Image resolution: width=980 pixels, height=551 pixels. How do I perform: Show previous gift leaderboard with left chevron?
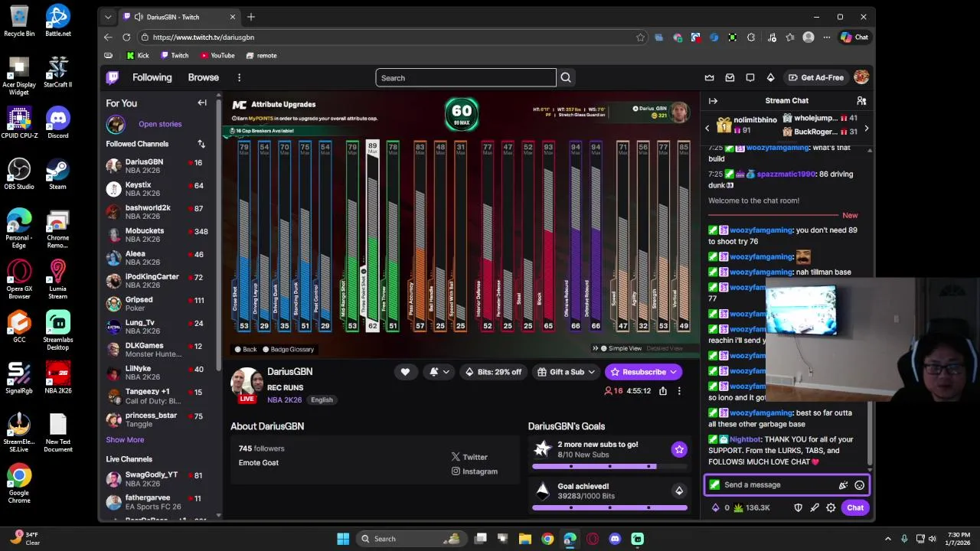pos(707,129)
